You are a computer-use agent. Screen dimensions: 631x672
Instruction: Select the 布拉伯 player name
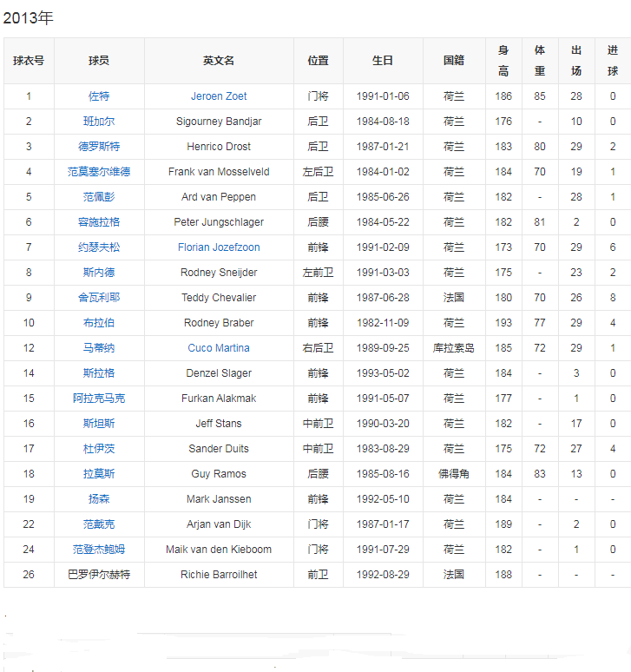tap(99, 323)
